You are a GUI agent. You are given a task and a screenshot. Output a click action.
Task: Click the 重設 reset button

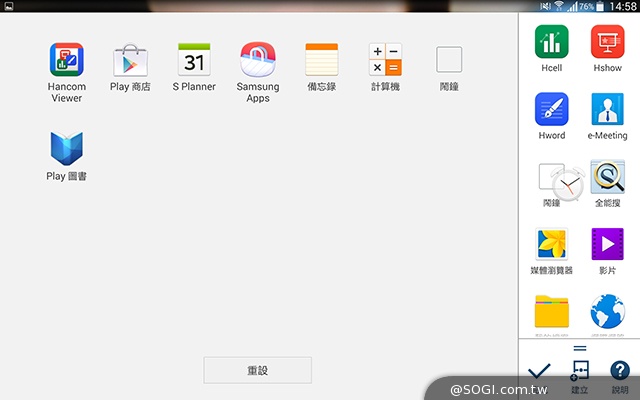pyautogui.click(x=258, y=370)
